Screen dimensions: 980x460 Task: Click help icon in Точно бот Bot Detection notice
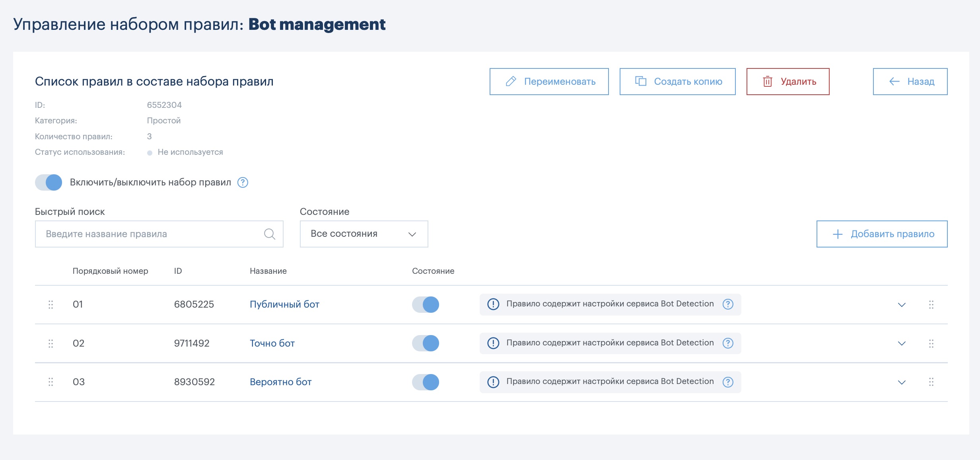[x=728, y=343]
